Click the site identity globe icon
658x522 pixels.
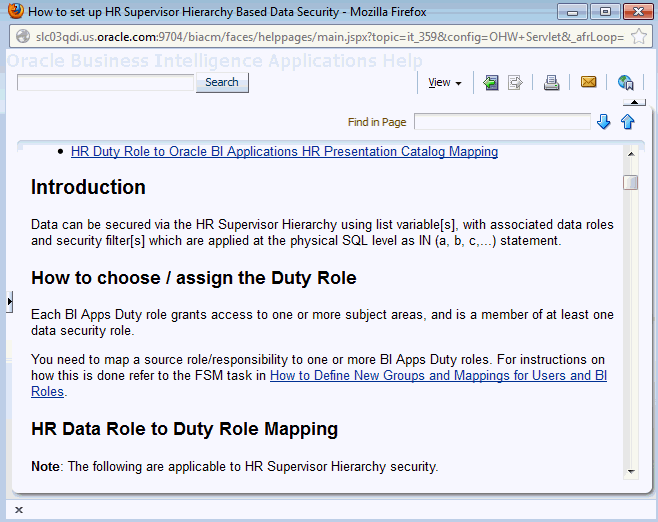[23, 37]
